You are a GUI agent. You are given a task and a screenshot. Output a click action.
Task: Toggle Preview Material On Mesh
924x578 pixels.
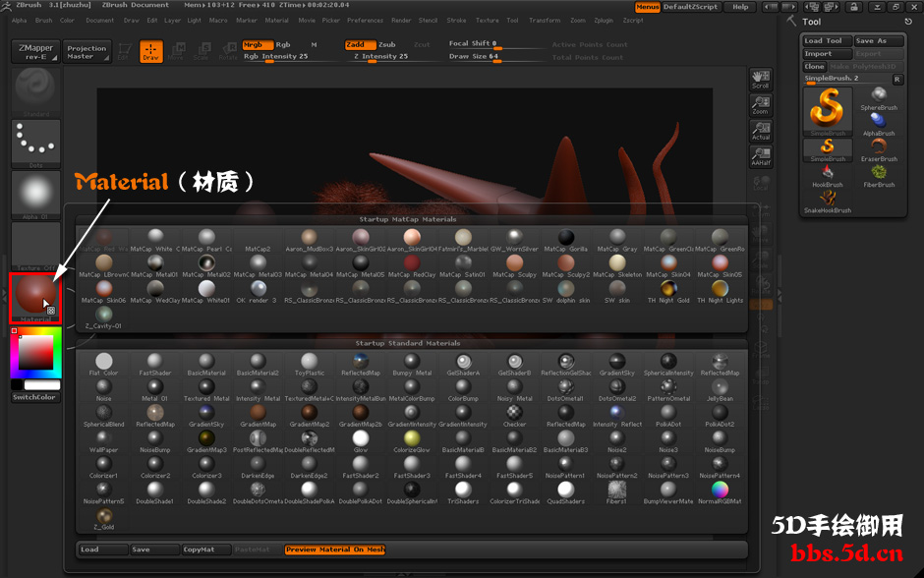335,549
